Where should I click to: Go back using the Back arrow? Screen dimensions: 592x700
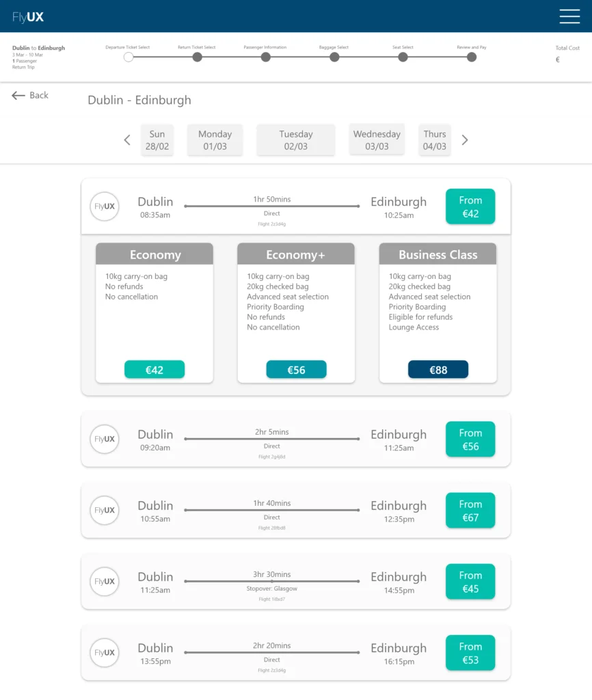tap(30, 95)
